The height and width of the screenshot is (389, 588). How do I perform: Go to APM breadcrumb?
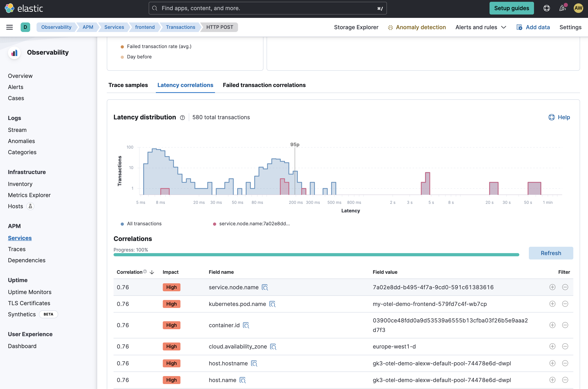[88, 27]
